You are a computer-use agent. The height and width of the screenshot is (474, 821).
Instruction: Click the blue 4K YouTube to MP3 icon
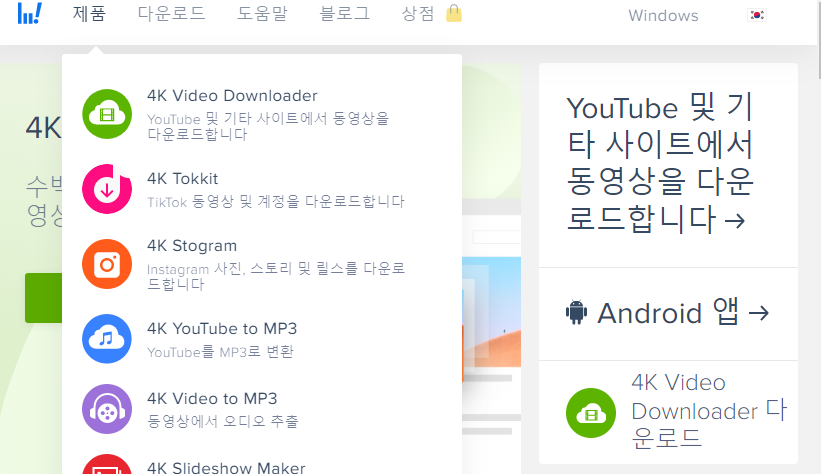pyautogui.click(x=107, y=339)
